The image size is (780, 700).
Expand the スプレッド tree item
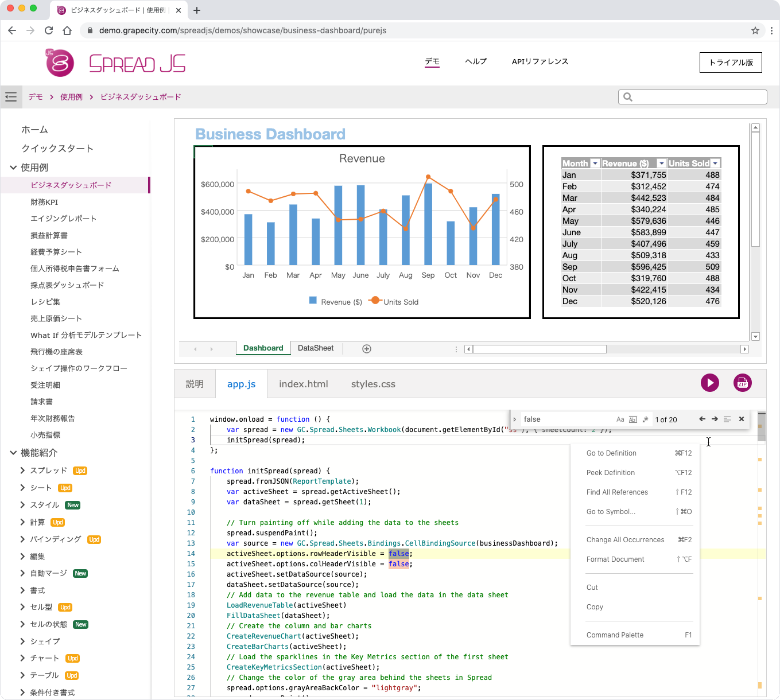pos(22,470)
